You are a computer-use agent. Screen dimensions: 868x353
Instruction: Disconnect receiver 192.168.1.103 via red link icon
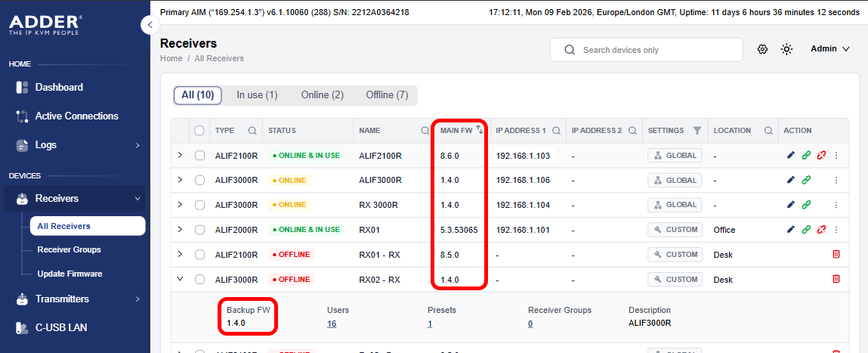[821, 156]
